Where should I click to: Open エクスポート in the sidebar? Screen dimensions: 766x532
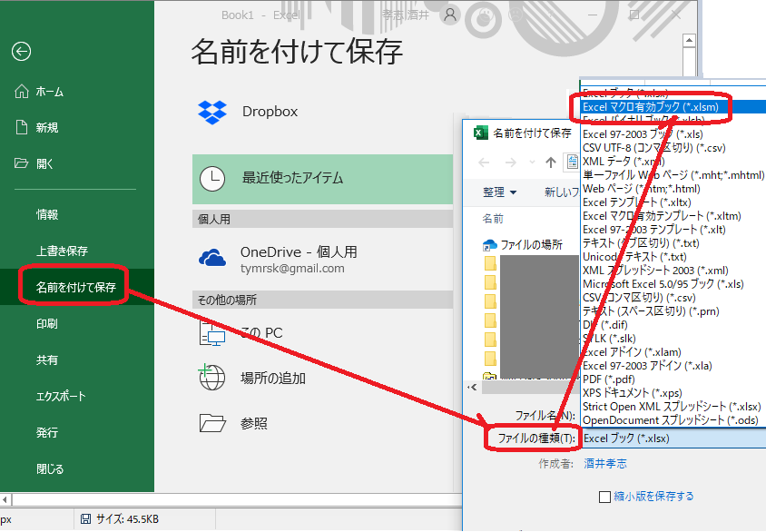tap(61, 396)
